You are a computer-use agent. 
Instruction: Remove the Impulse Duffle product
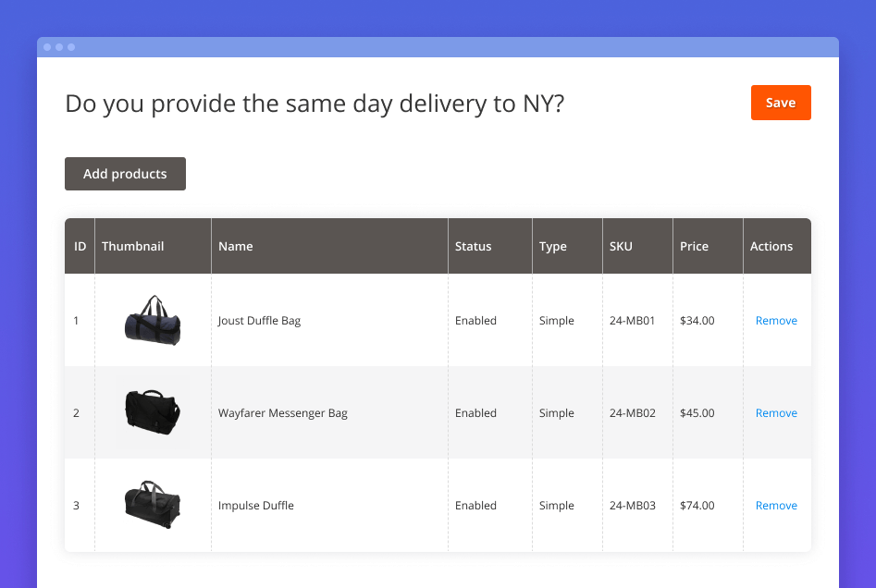pyautogui.click(x=775, y=506)
